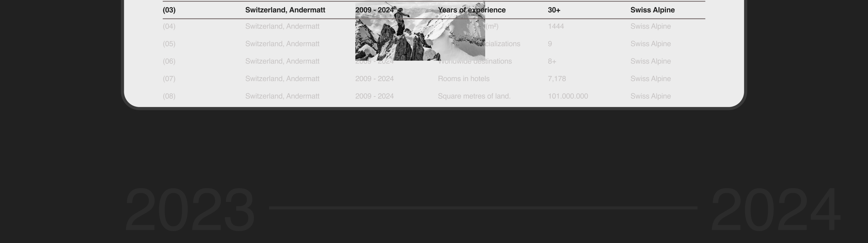The image size is (868, 243).
Task: Click the "7,178" value
Action: point(557,79)
